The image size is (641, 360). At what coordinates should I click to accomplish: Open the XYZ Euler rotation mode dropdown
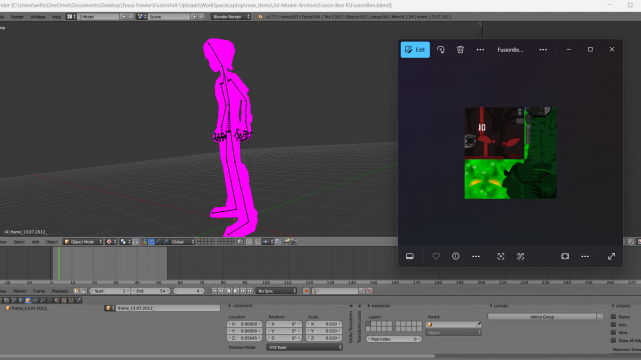tap(304, 347)
